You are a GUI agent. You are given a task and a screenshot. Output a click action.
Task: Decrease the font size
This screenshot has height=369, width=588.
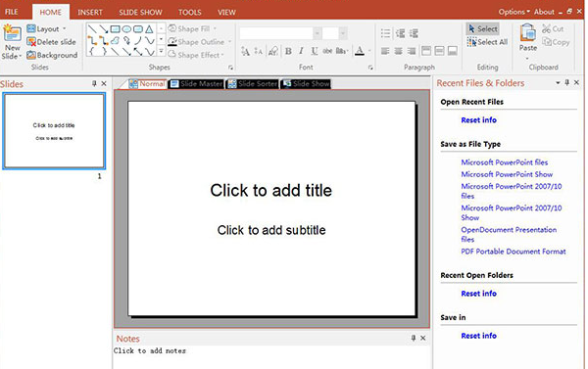[259, 51]
